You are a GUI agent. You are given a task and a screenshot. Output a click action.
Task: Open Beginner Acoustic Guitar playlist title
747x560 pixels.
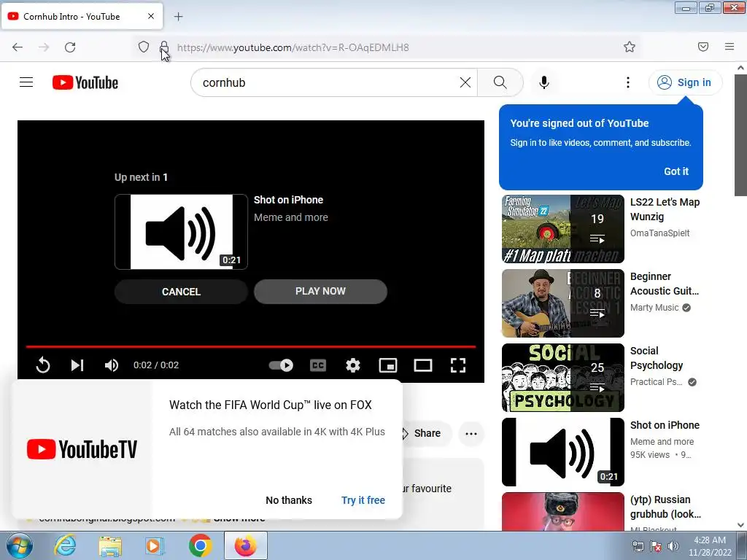tap(665, 284)
